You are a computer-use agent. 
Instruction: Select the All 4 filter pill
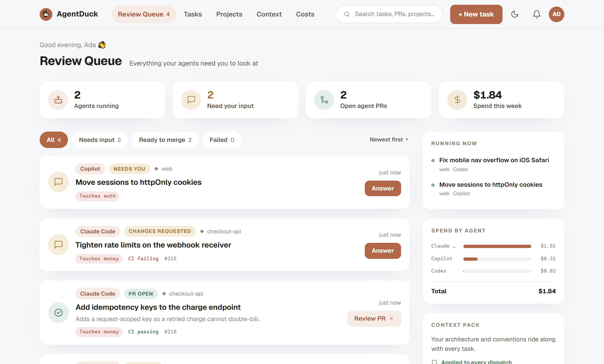54,140
